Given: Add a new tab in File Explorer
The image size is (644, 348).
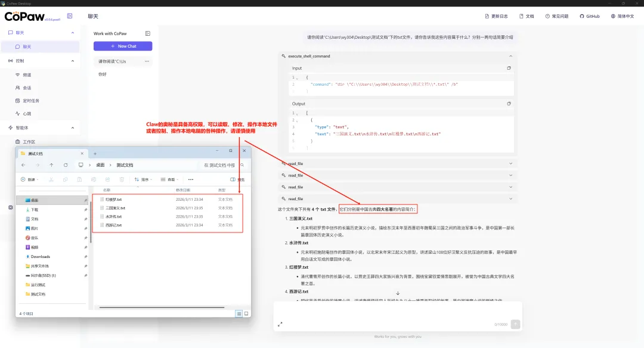Looking at the screenshot, I should coord(95,154).
